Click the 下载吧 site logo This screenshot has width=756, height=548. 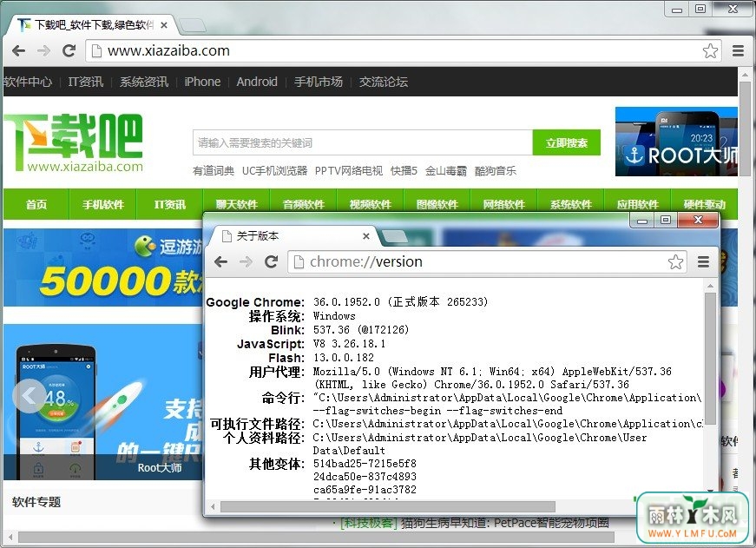coord(73,142)
